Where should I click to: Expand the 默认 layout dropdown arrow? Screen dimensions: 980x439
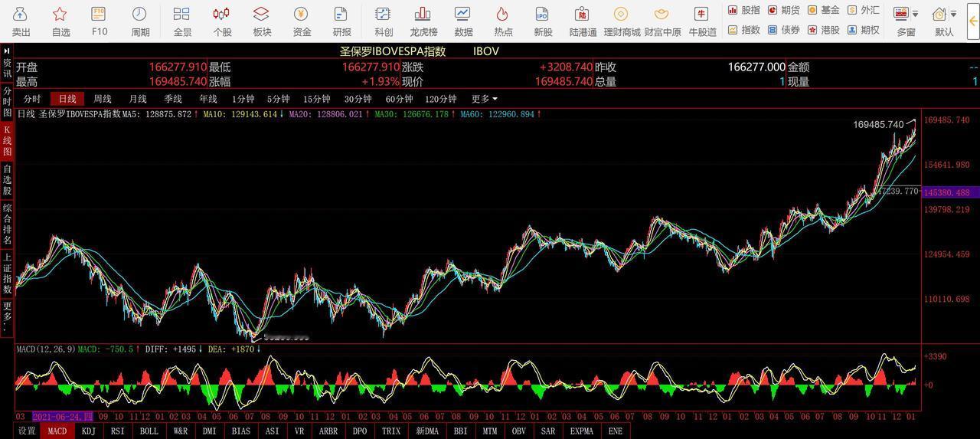(953, 14)
